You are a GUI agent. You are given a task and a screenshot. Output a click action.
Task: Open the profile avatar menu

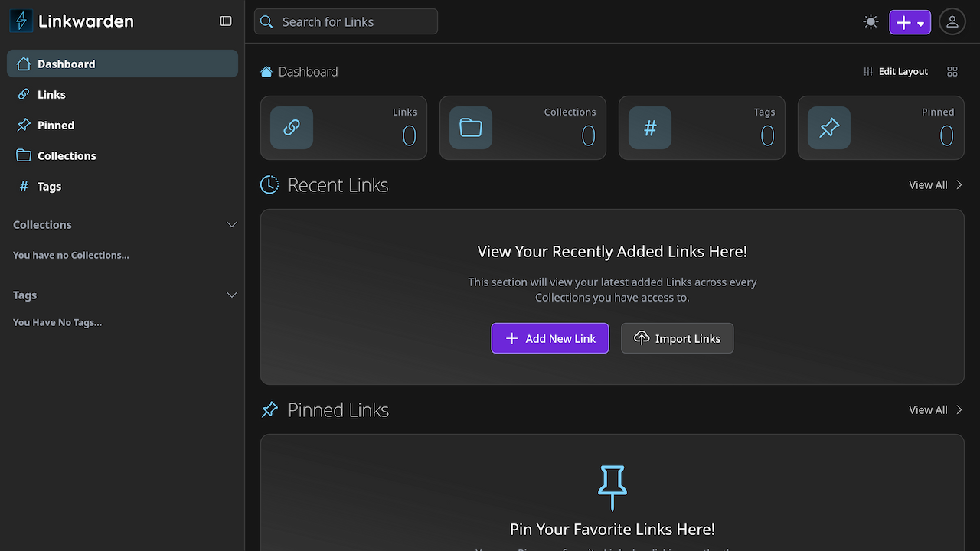click(952, 21)
